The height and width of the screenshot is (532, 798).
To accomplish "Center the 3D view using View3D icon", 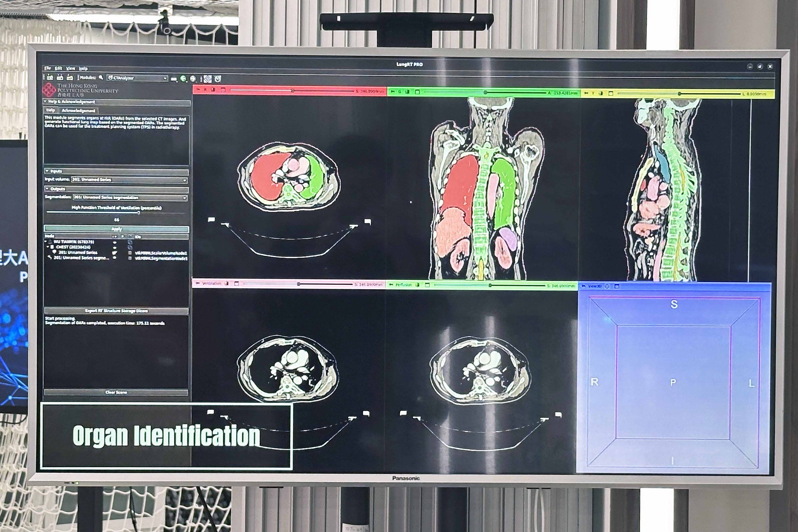I will (x=607, y=286).
